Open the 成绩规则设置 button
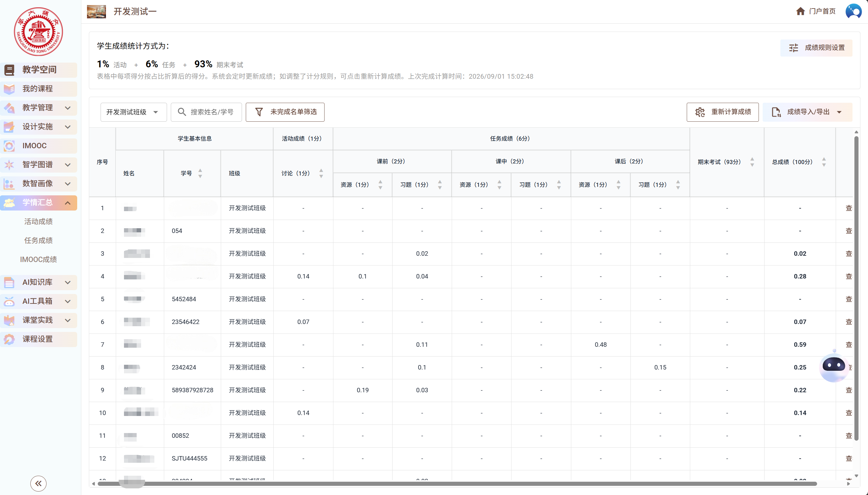This screenshot has height=495, width=868. [x=816, y=48]
